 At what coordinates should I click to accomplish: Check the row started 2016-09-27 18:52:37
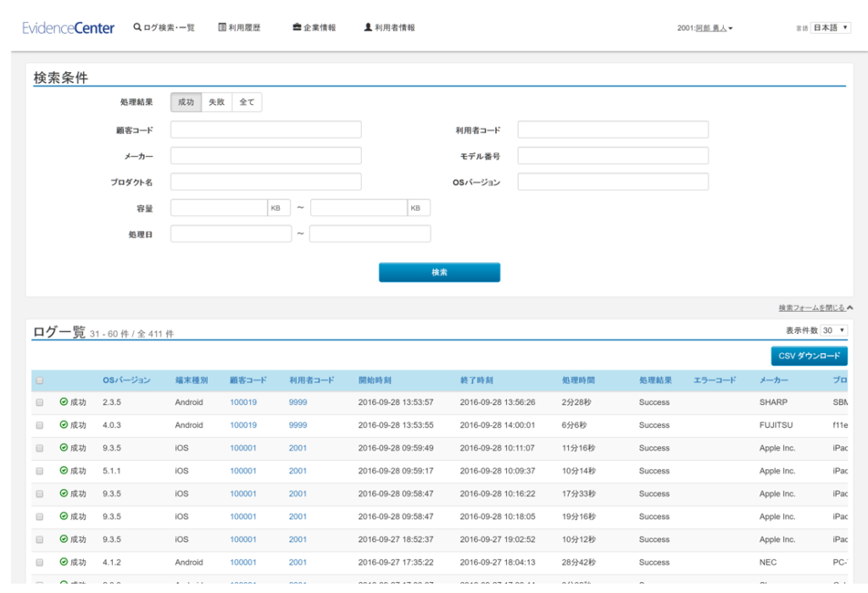[39, 540]
